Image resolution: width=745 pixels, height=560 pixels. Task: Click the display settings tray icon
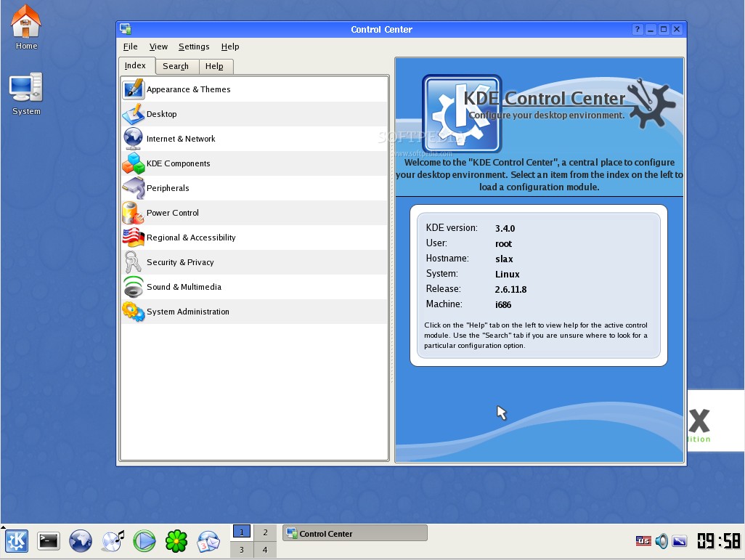[x=680, y=540]
